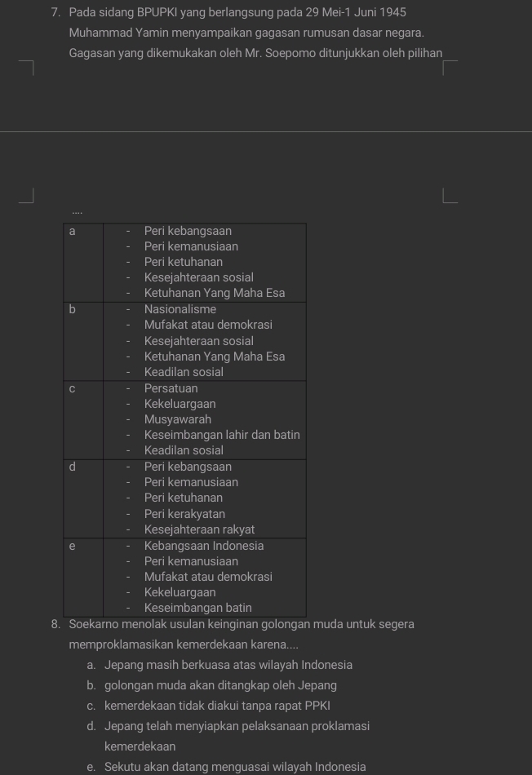Select answer "golongan muda akan ditangkap oleh Jepang"
Image resolution: width=532 pixels, height=775 pixels.
[x=220, y=685]
